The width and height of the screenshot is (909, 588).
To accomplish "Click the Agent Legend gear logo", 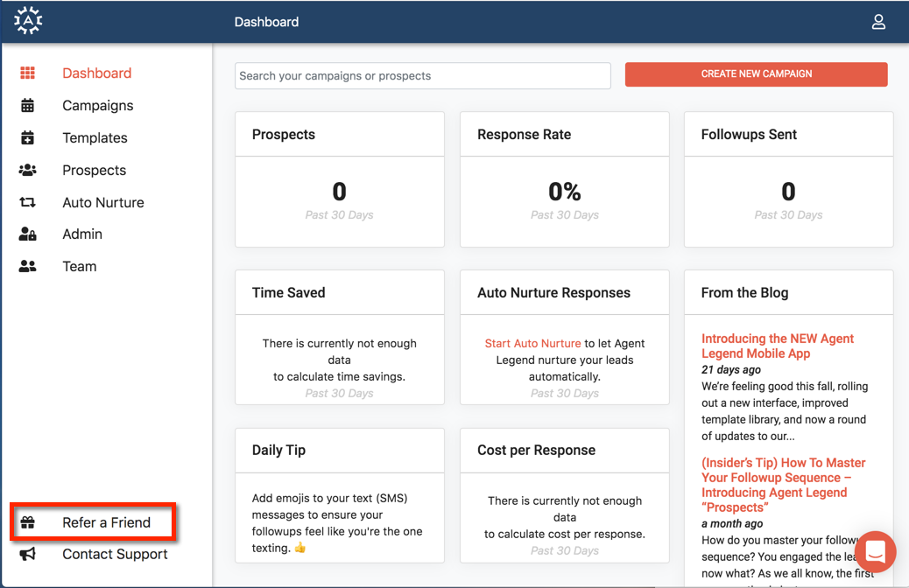I will [x=28, y=21].
